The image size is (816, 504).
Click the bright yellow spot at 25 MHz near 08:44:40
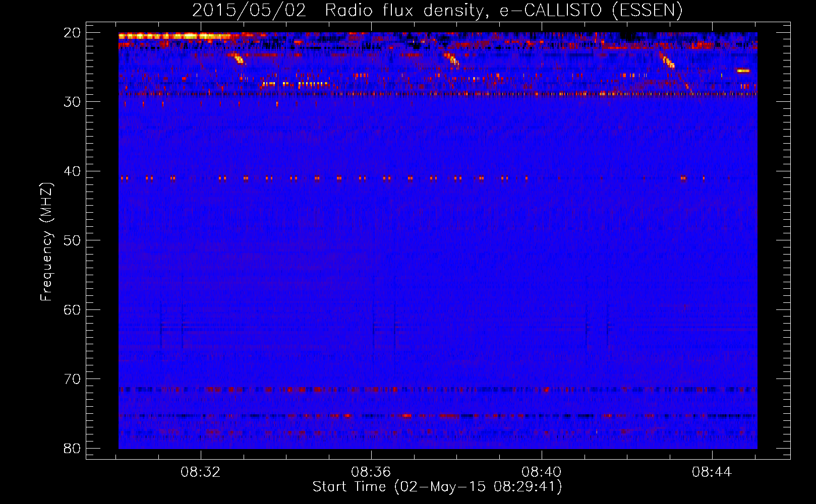click(743, 71)
